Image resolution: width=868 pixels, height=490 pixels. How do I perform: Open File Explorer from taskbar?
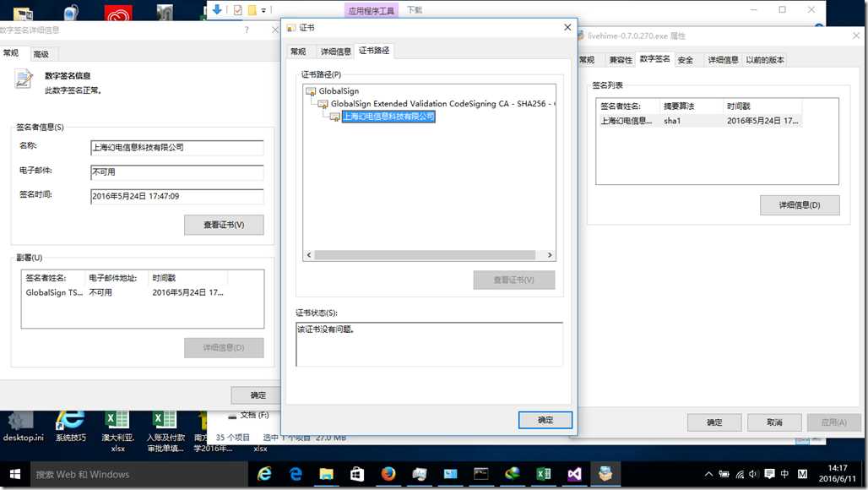tap(326, 474)
